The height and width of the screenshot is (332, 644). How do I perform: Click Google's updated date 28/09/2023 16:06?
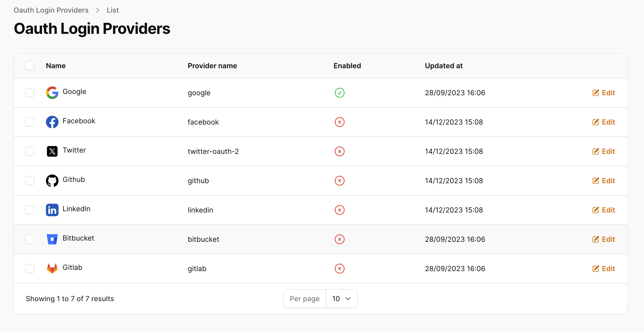point(455,93)
